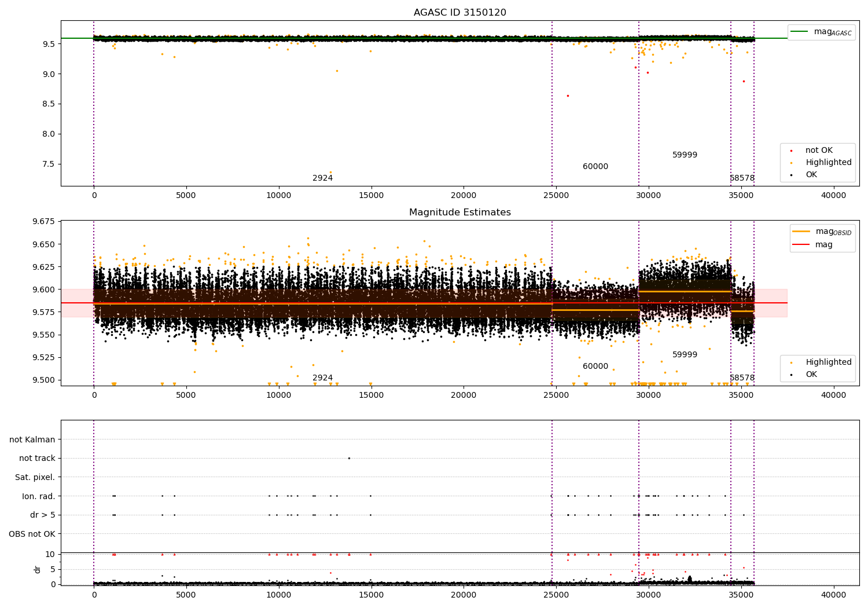Image resolution: width=868 pixels, height=608 pixels.
Task: Click the 'OBS not OK' y-axis label
Action: click(32, 534)
